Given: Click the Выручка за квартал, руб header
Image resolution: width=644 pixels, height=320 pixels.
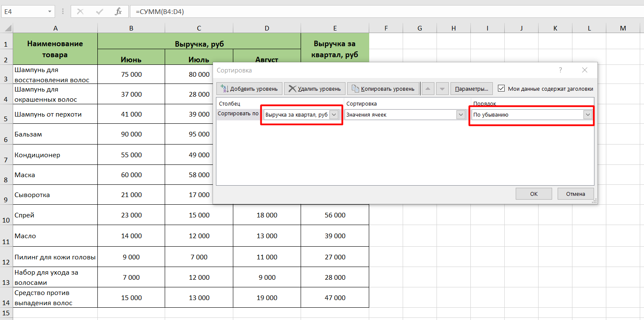Looking at the screenshot, I should [335, 49].
